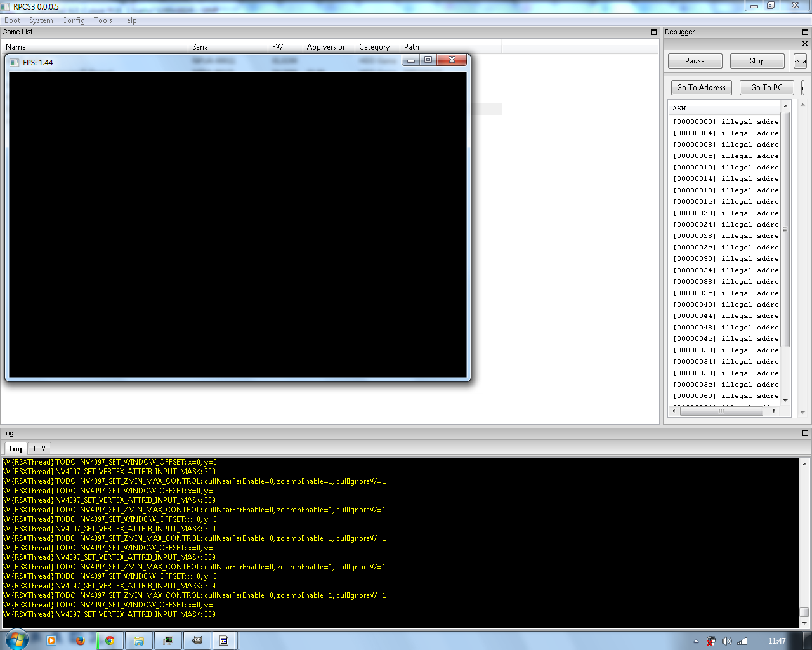
Task: Open the Boot menu
Action: click(x=12, y=20)
